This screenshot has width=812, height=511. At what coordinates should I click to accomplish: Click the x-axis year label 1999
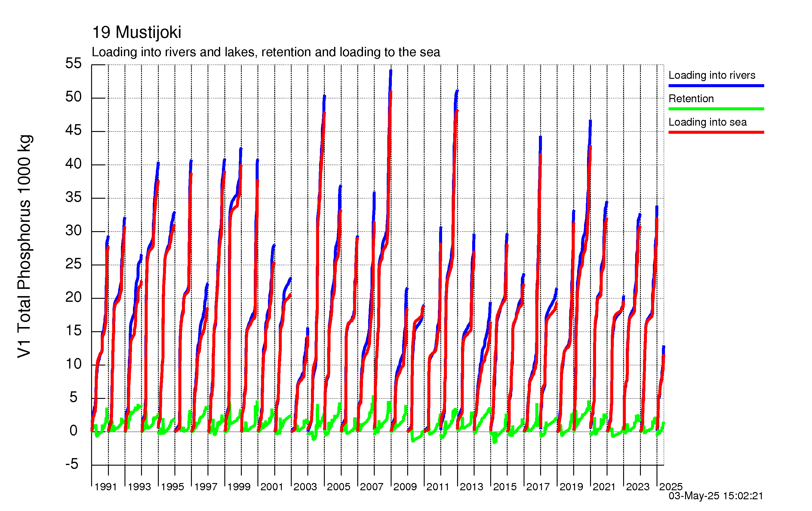pos(239,487)
